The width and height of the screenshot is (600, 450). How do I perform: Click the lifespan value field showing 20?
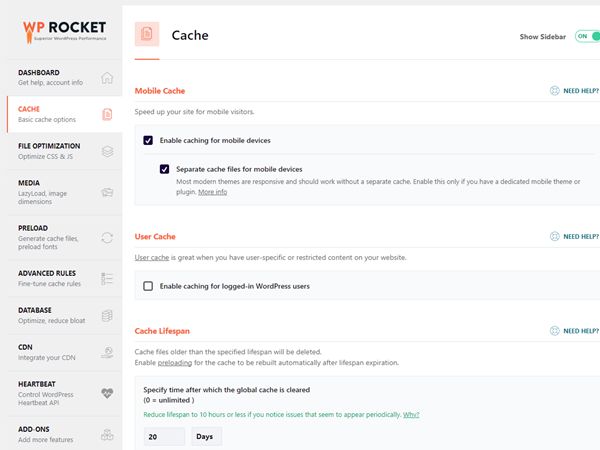[164, 437]
